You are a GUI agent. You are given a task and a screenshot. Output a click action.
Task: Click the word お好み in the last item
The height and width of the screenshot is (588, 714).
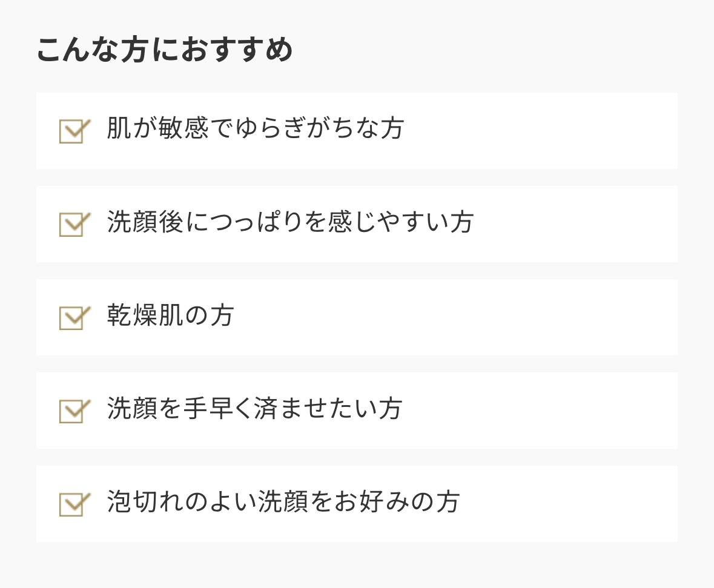coord(373,502)
